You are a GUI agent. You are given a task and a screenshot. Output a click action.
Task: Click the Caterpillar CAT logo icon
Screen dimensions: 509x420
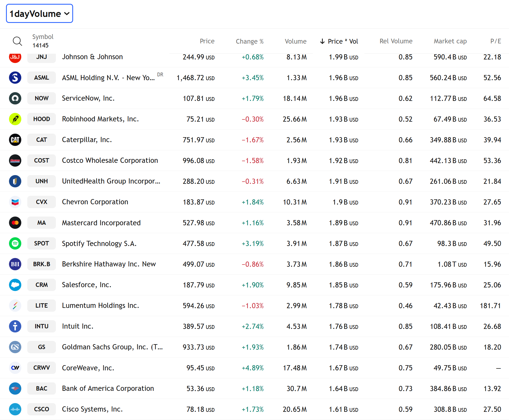15,140
